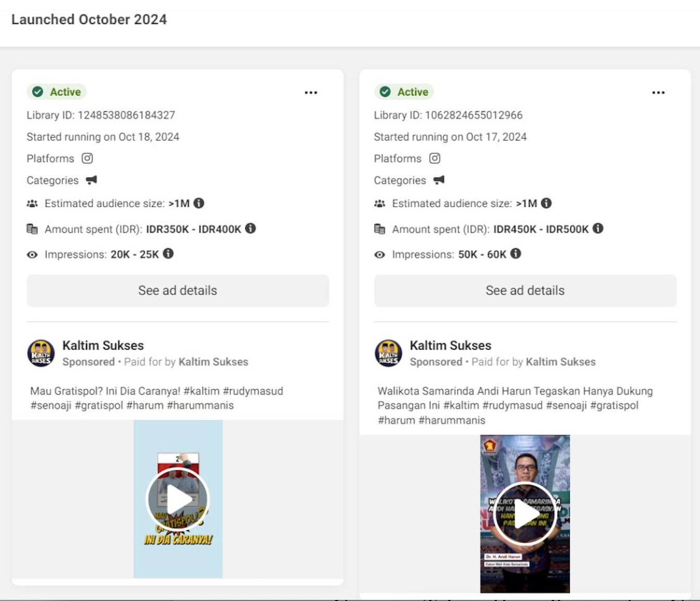
Task: Open info icon beside IDR350K - IDR400K
Action: click(x=251, y=228)
